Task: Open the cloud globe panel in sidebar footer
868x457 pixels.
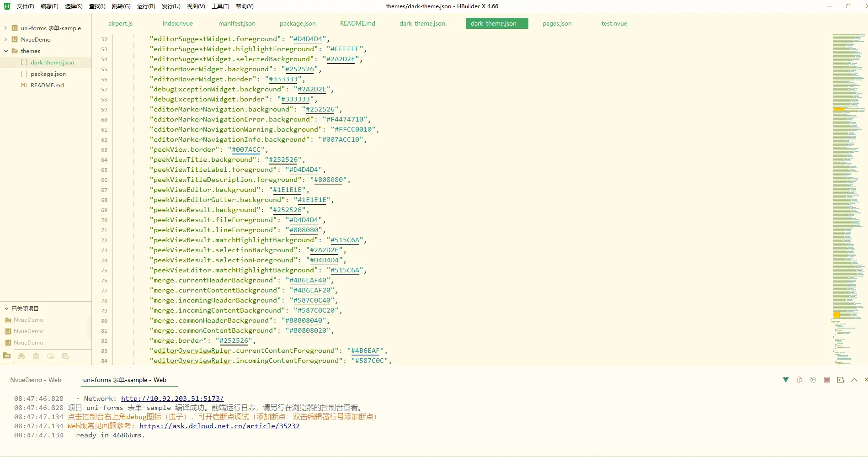Action: pyautogui.click(x=65, y=356)
